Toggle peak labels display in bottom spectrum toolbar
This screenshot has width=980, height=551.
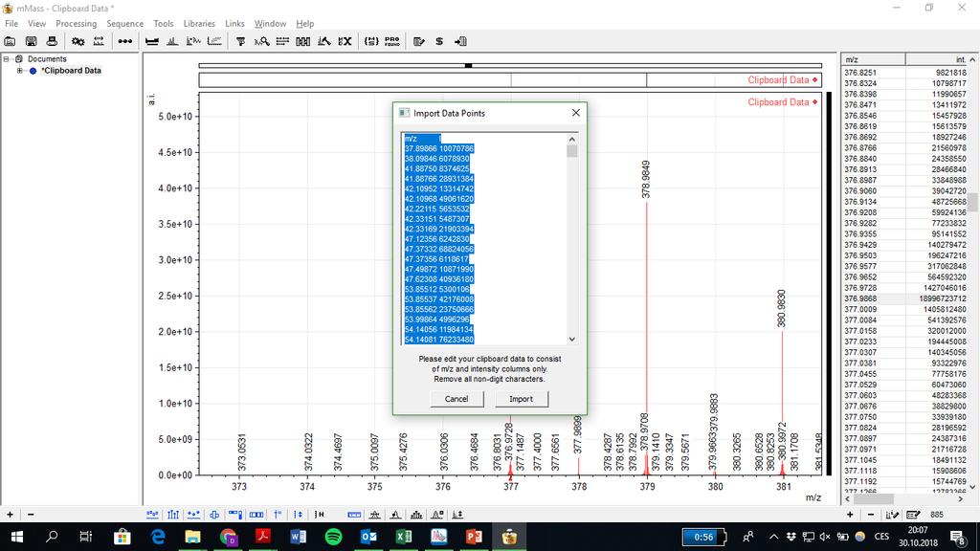point(152,514)
